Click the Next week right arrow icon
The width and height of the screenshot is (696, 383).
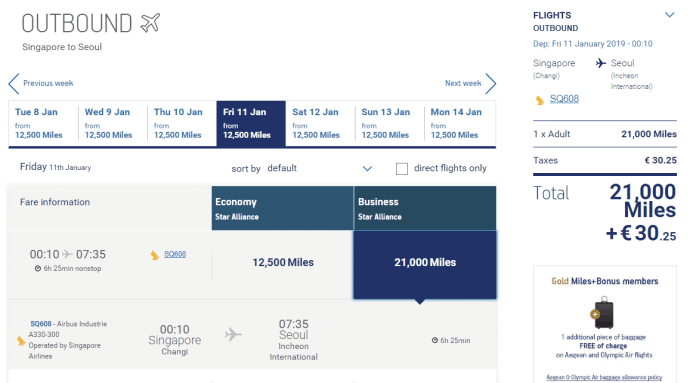(x=490, y=83)
